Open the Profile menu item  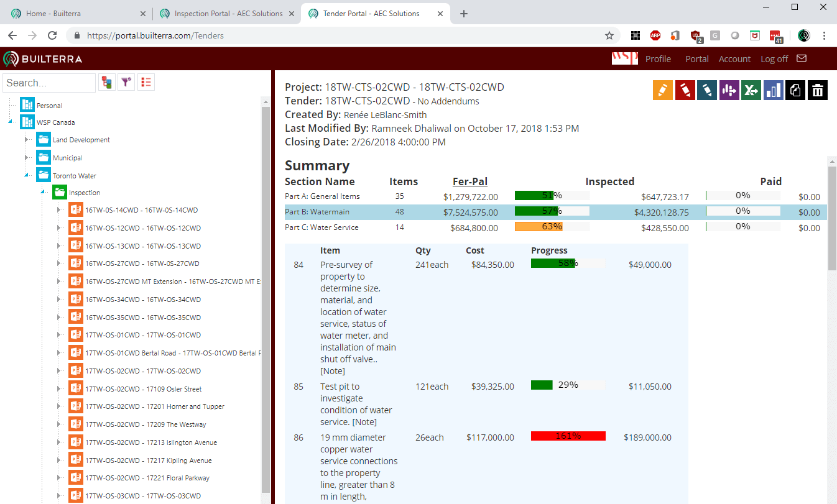(x=658, y=59)
